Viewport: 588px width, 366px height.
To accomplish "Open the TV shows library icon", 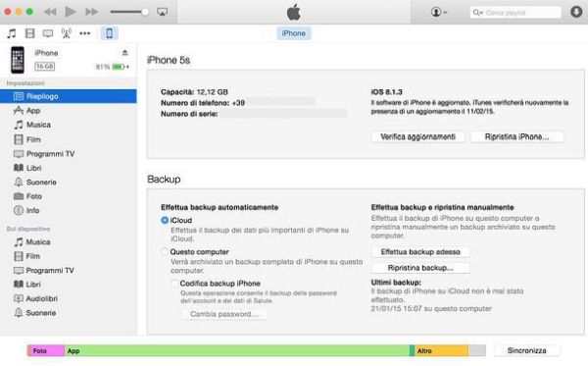I will click(48, 33).
